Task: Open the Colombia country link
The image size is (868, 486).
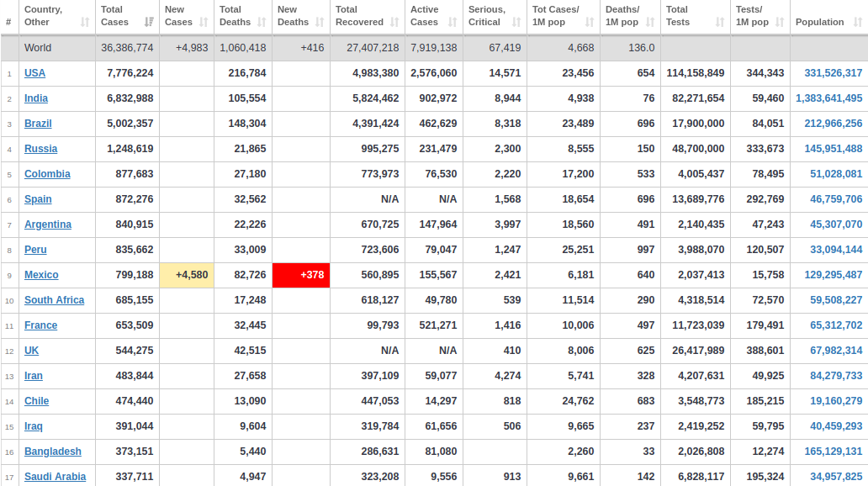Action: [x=47, y=174]
